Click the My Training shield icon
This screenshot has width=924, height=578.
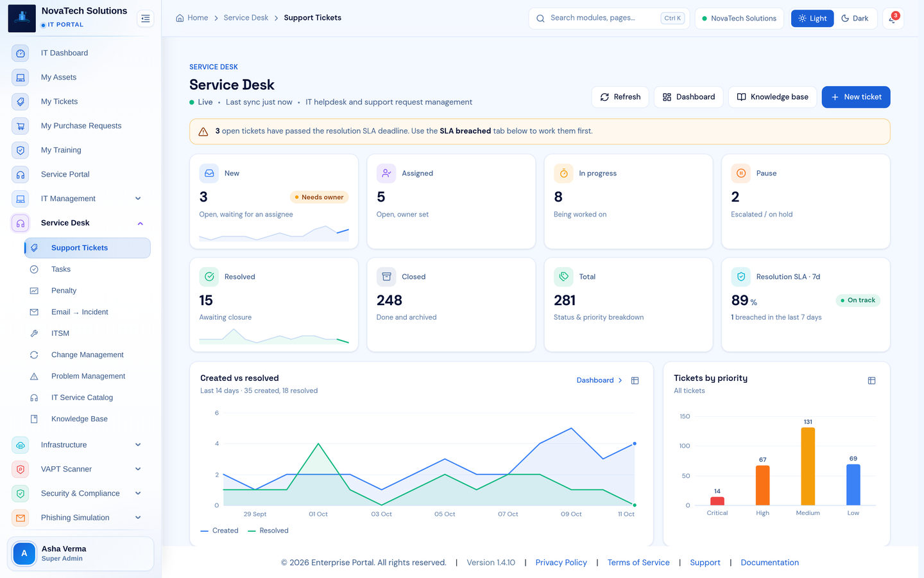(21, 150)
